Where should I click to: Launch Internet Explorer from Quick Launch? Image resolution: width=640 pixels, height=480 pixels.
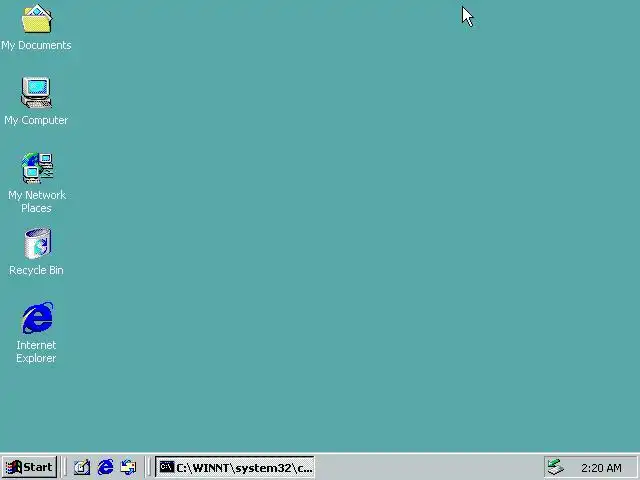(x=105, y=467)
